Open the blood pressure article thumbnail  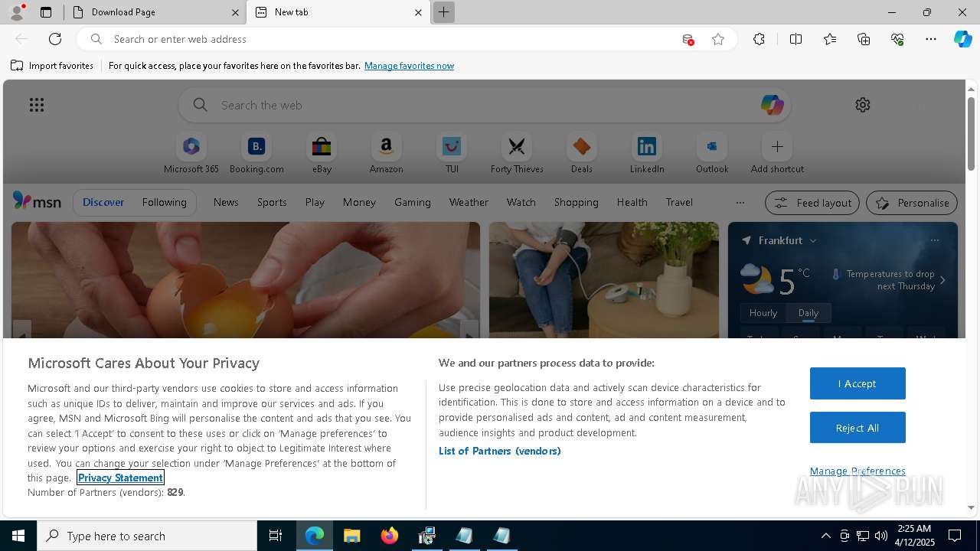(x=604, y=280)
